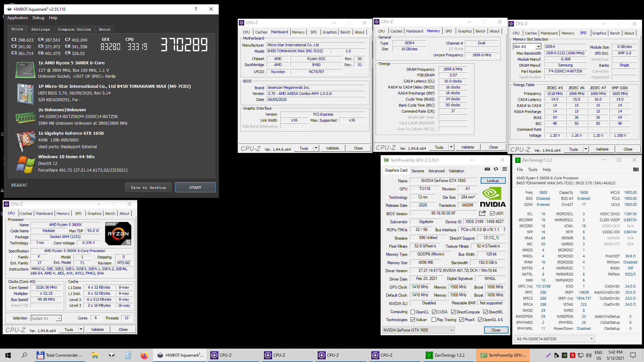
Task: Open File Explorer from the taskbar
Action: (95, 355)
